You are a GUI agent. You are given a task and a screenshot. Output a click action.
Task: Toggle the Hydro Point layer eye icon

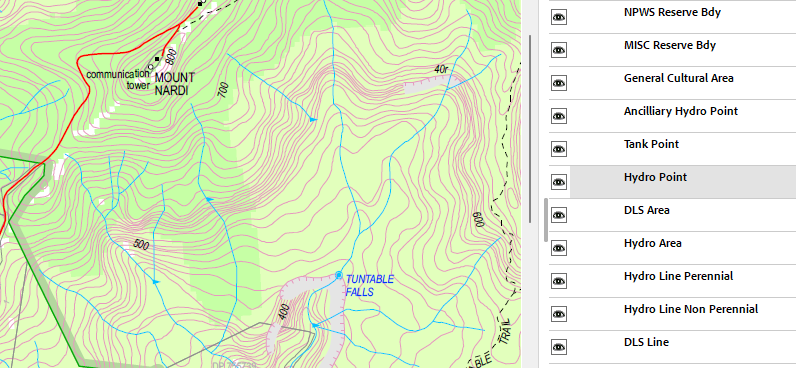point(558,182)
